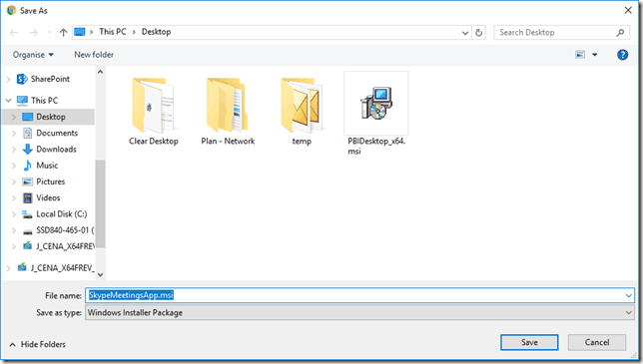Go back using the left arrow
The width and height of the screenshot is (643, 364).
pos(14,32)
